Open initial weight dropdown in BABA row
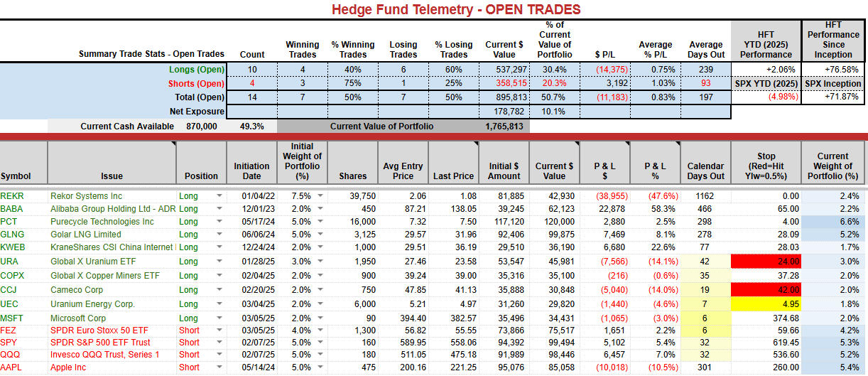 click(321, 209)
